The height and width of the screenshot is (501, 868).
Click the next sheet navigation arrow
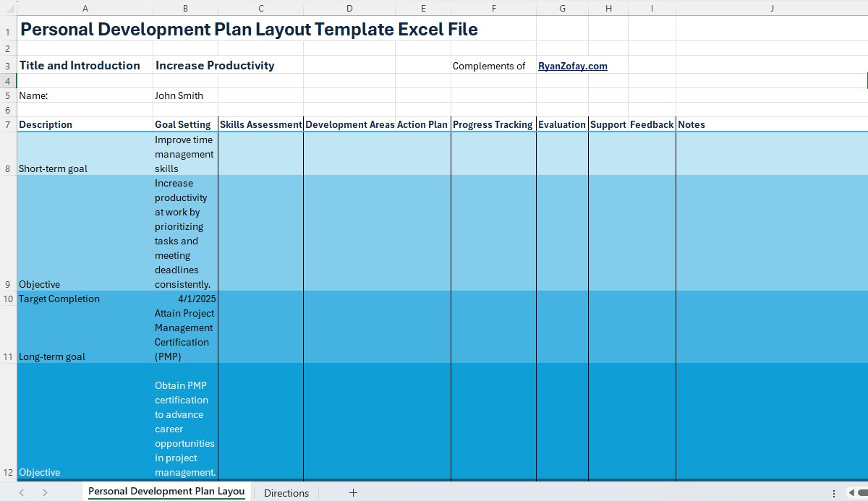(43, 492)
